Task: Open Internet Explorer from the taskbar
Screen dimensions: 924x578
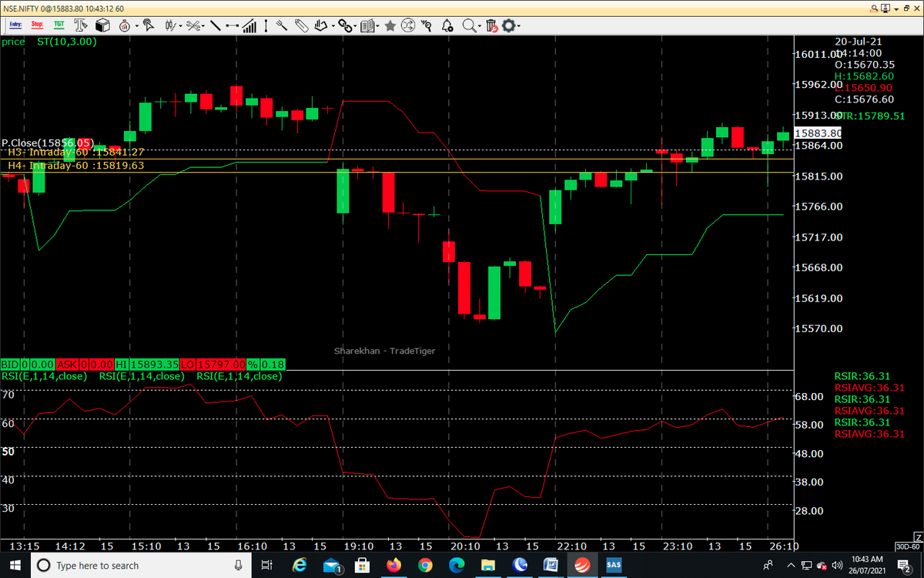Action: [299, 565]
